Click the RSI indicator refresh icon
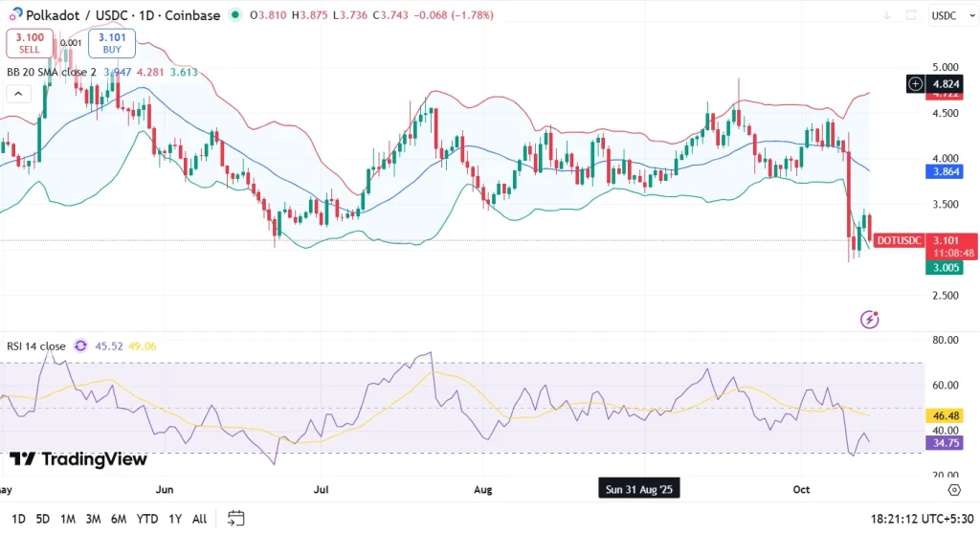Viewport: 980px width, 535px height. 80,346
